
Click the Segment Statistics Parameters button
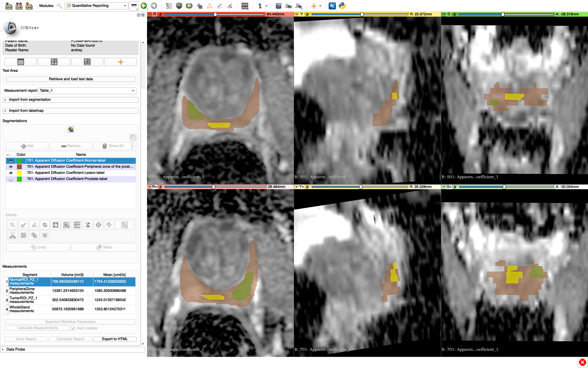(x=70, y=322)
